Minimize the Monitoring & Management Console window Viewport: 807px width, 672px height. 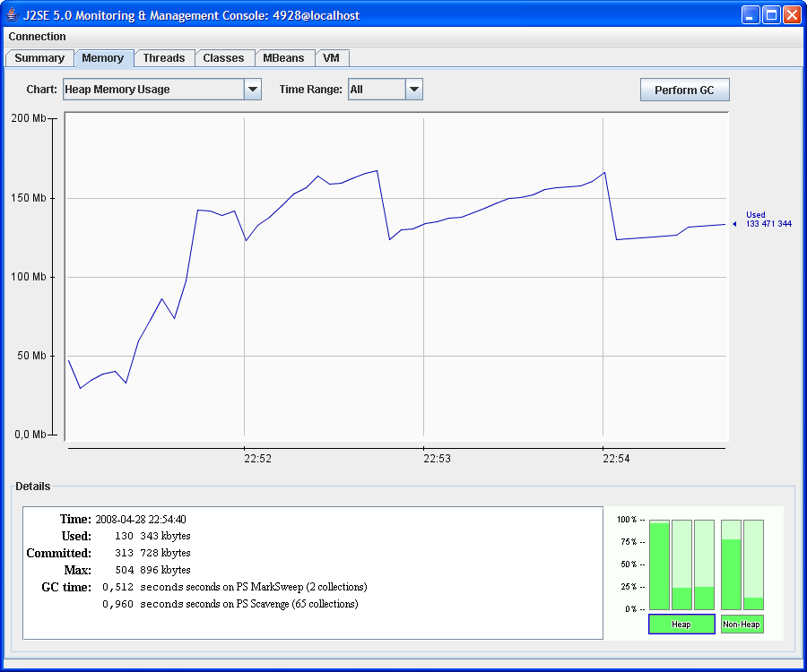[751, 15]
